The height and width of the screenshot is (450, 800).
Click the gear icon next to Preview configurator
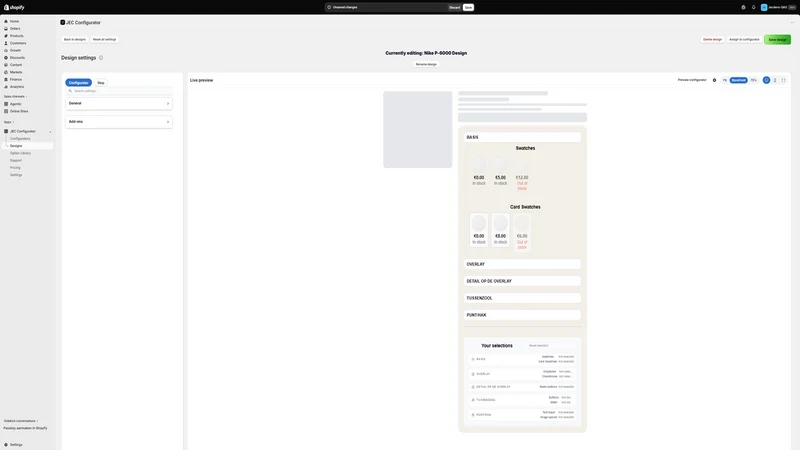click(x=714, y=80)
